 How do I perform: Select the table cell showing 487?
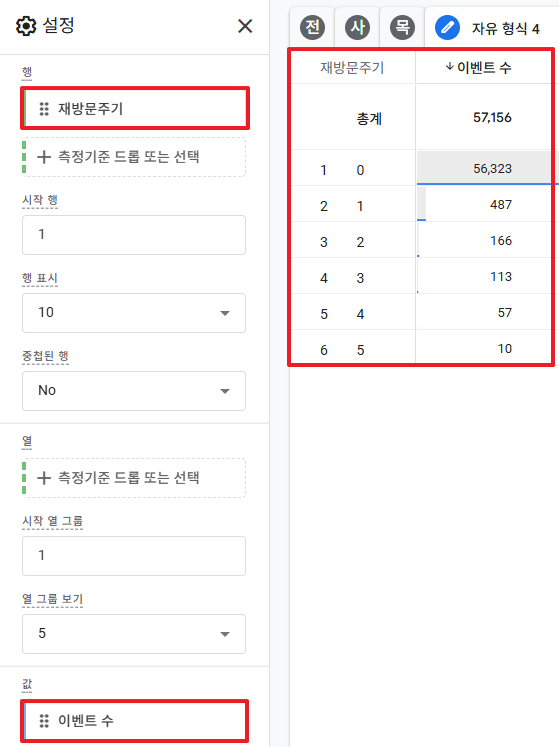click(484, 204)
